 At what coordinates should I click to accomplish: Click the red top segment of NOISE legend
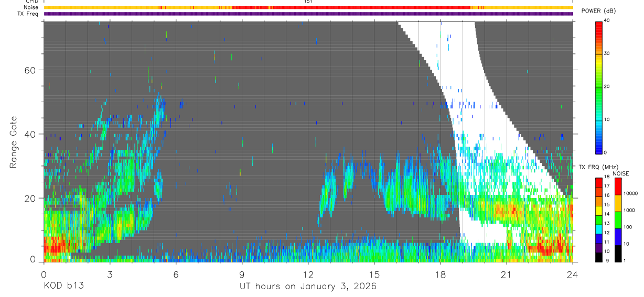coord(618,186)
